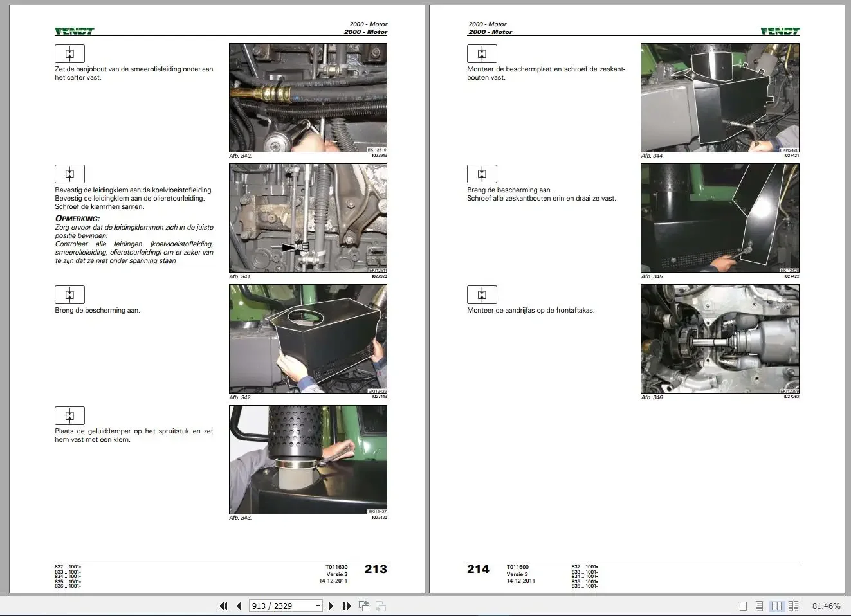Click the Fendt logo on page 213

[75, 31]
